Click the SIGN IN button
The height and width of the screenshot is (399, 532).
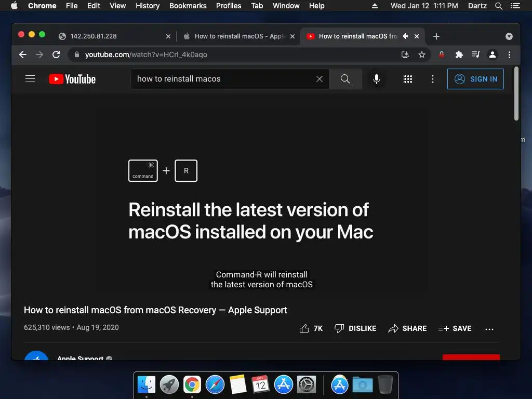[x=475, y=79]
